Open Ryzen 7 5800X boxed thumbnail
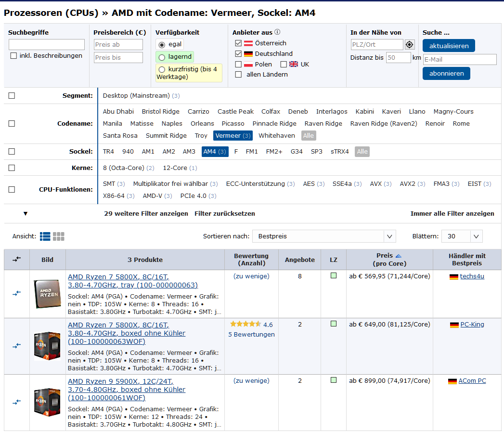Screen dimensions: 504x443 pos(47,346)
